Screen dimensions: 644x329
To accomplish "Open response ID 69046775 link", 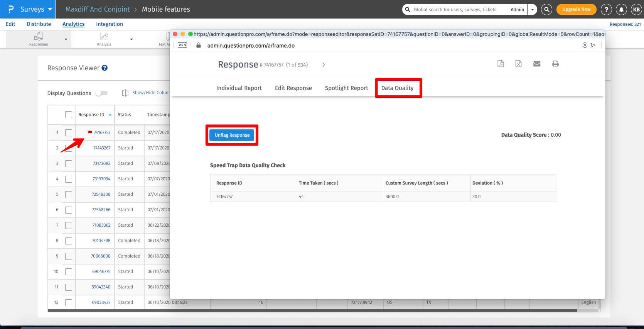I will (x=101, y=271).
